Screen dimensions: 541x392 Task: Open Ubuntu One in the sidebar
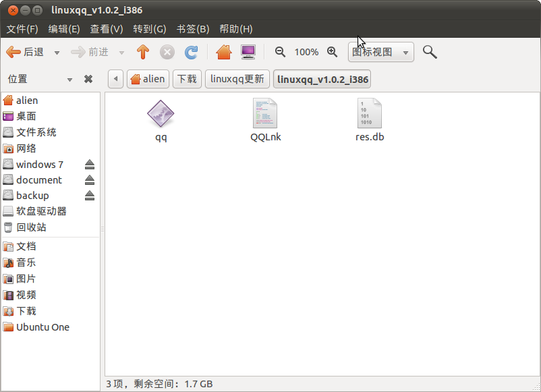click(51, 327)
